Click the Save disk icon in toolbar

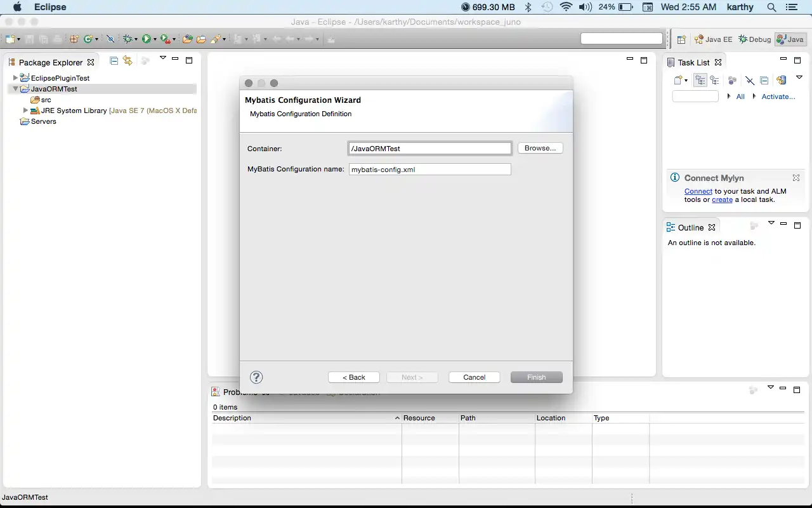tap(29, 39)
